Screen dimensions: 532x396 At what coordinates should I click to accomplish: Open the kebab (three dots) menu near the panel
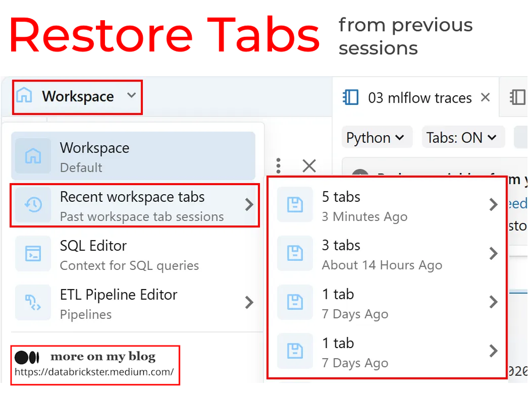(x=278, y=166)
